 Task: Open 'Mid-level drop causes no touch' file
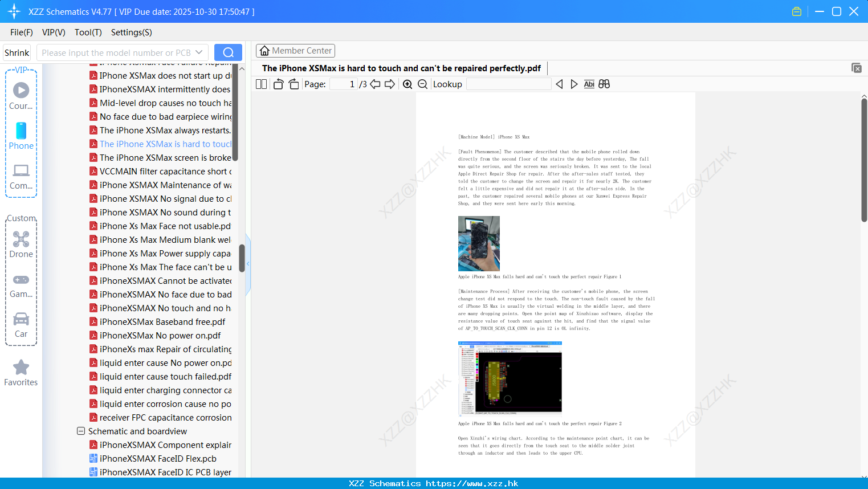click(161, 103)
